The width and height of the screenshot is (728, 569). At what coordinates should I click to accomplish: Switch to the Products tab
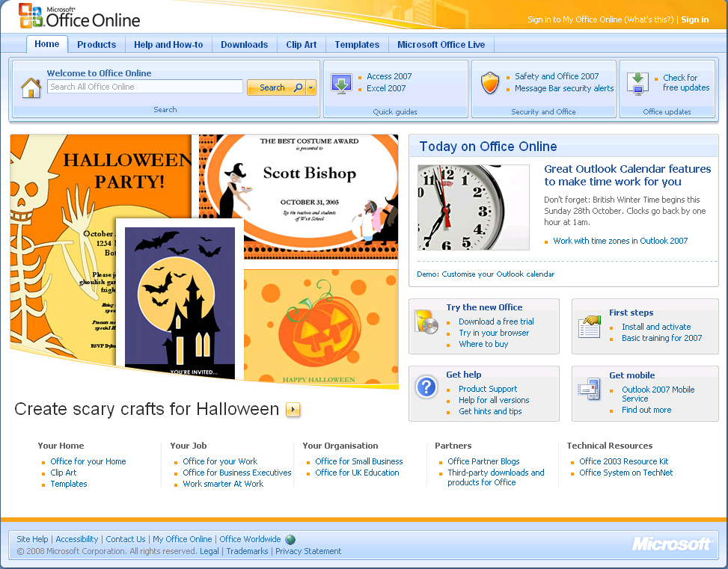click(x=97, y=44)
